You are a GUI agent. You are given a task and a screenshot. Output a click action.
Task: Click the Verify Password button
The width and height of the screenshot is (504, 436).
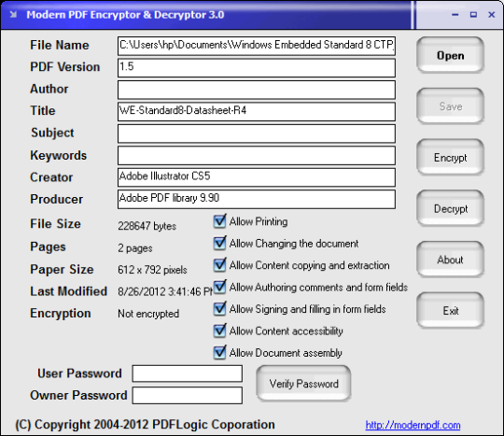point(303,384)
